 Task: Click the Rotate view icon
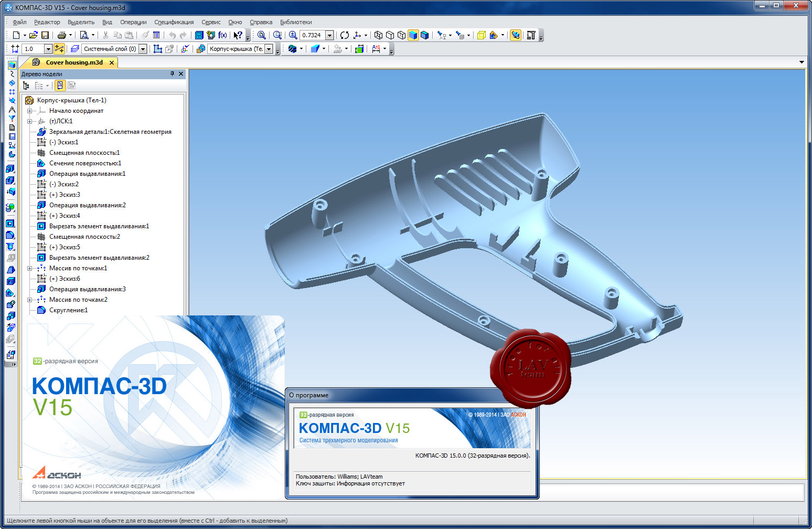click(x=345, y=35)
